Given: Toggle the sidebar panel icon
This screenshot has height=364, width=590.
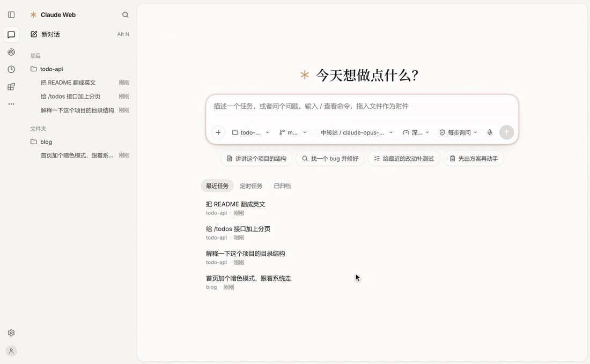Looking at the screenshot, I should click(x=11, y=14).
